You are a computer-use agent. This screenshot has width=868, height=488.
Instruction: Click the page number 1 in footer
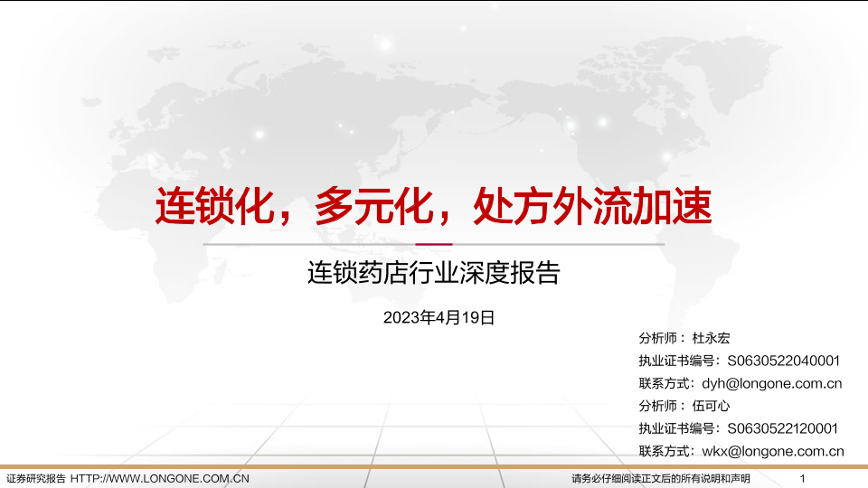[802, 478]
